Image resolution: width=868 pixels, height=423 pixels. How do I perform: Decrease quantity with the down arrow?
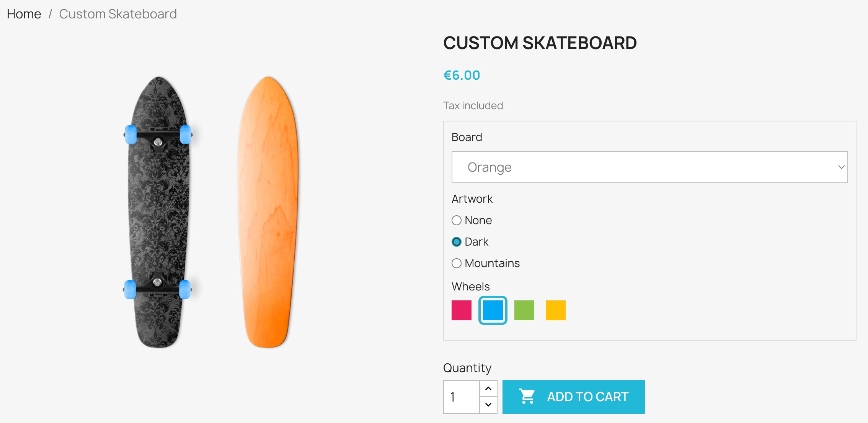point(488,405)
